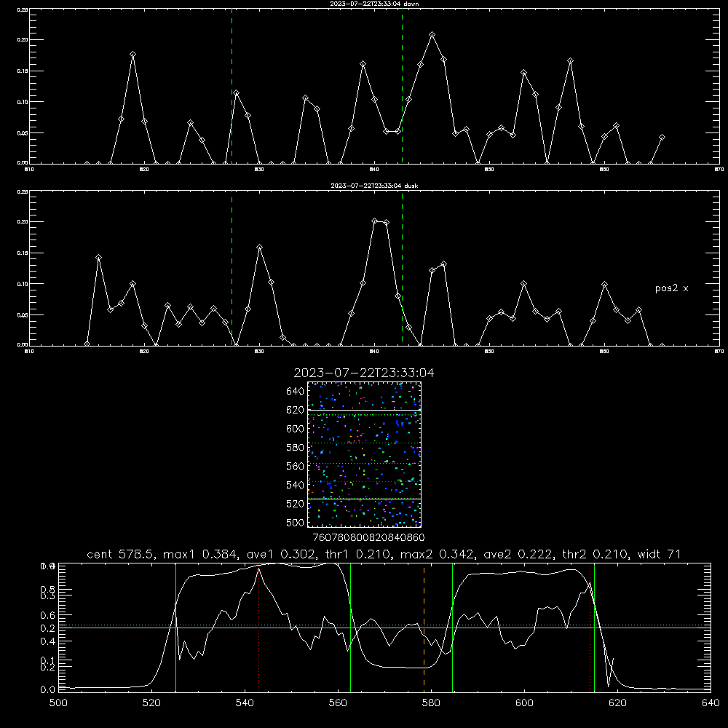Screen dimensions: 728x728
Task: Click the upper white horizontal line in color image
Action: (365, 410)
